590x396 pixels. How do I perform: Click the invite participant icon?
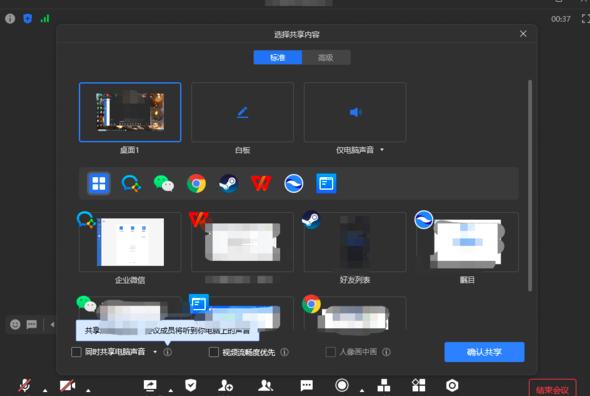pos(226,385)
